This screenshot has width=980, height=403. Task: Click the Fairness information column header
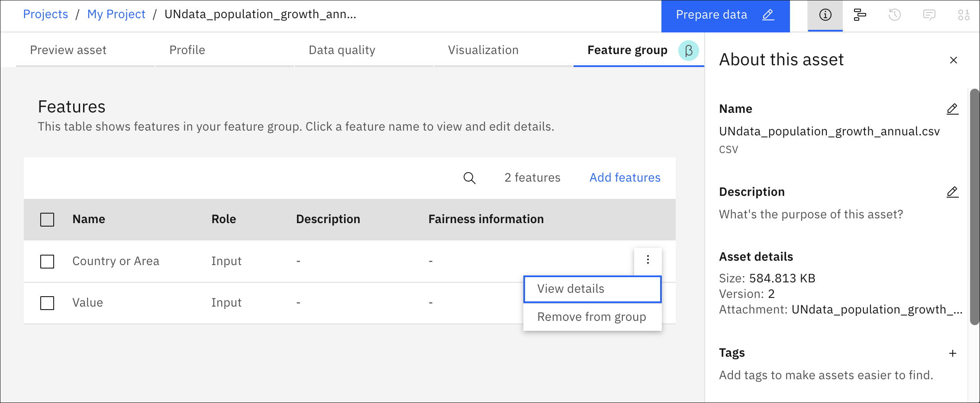(486, 219)
